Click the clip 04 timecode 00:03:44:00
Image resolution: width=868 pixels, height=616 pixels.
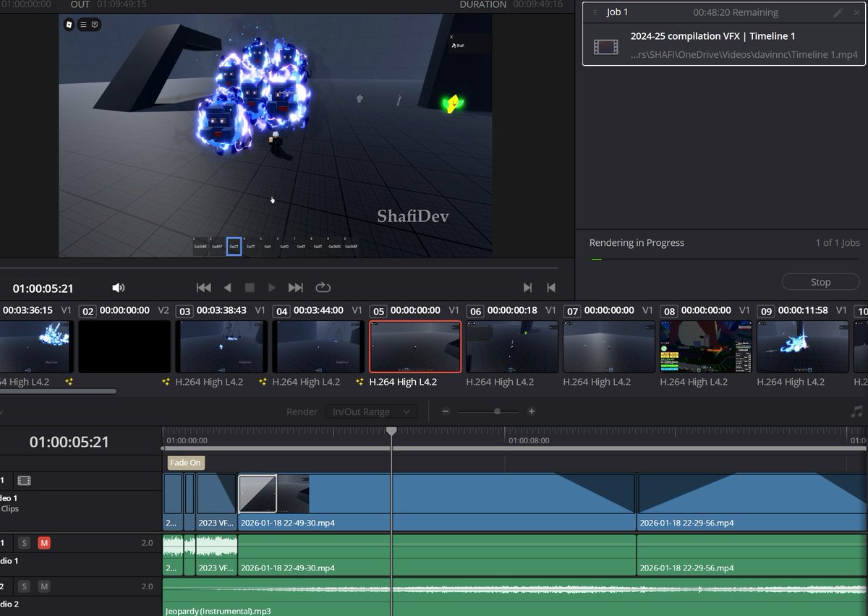point(318,310)
